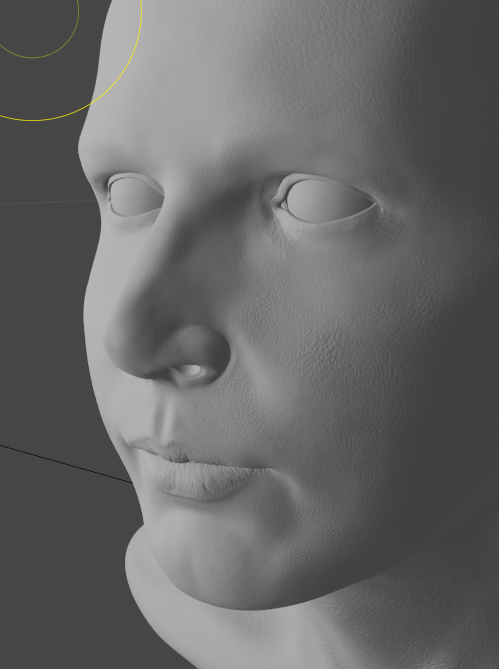Click the philtrum groove above the lips
Image resolution: width=499 pixels, height=669 pixels.
166,420
